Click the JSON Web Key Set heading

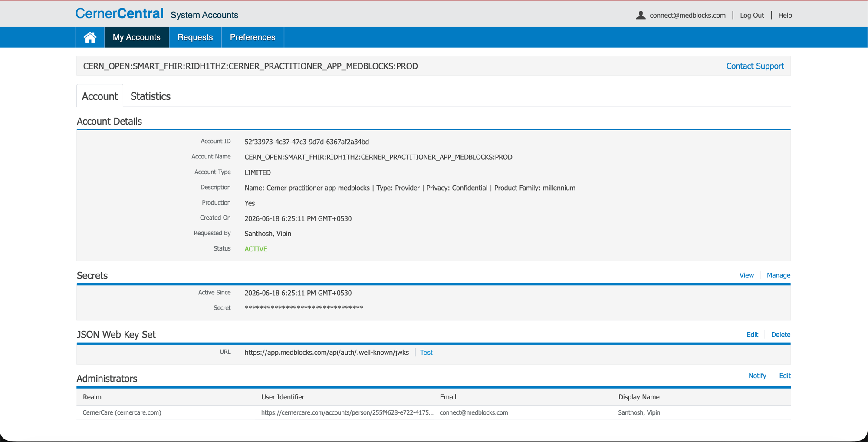116,334
